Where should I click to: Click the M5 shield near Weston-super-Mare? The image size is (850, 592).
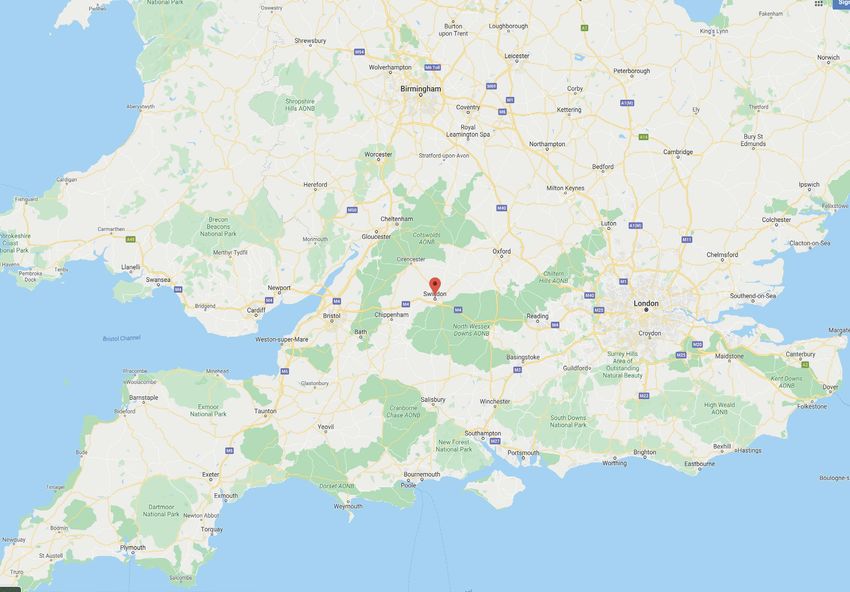point(285,371)
